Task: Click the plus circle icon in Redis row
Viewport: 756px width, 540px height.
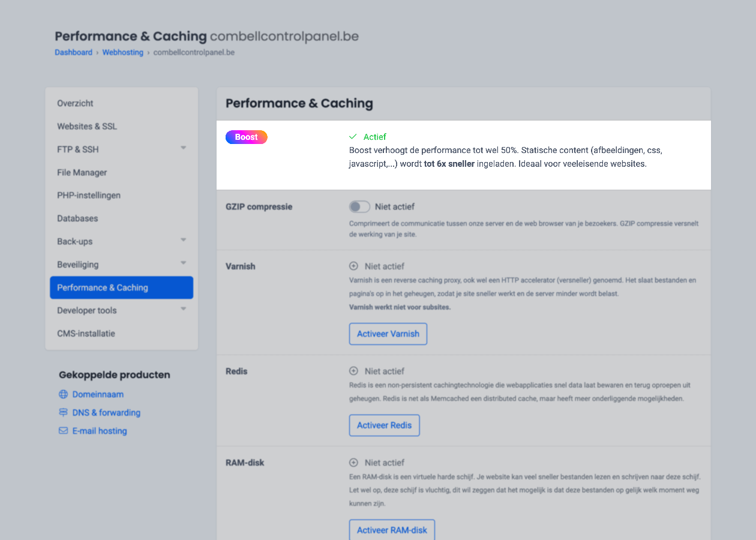Action: click(353, 371)
